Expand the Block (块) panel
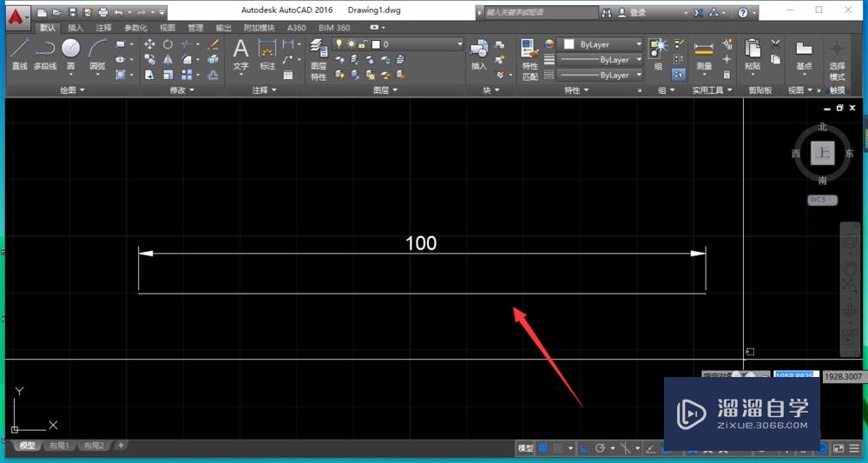This screenshot has height=463, width=868. click(490, 89)
